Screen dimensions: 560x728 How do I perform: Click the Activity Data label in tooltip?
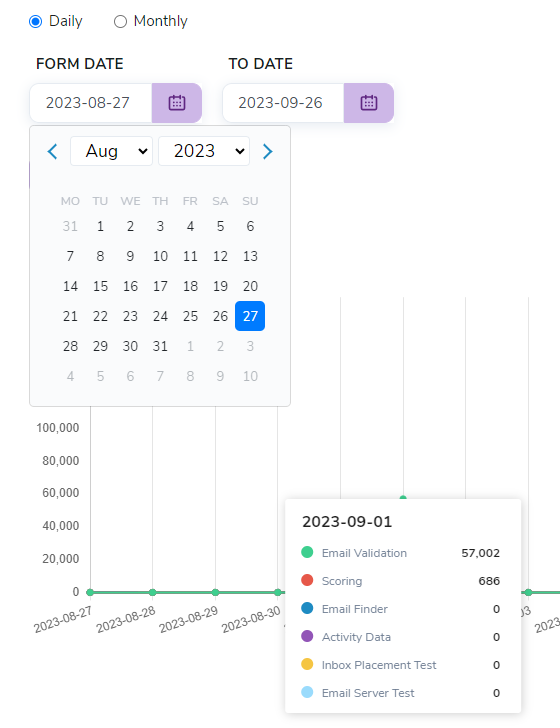pos(356,637)
